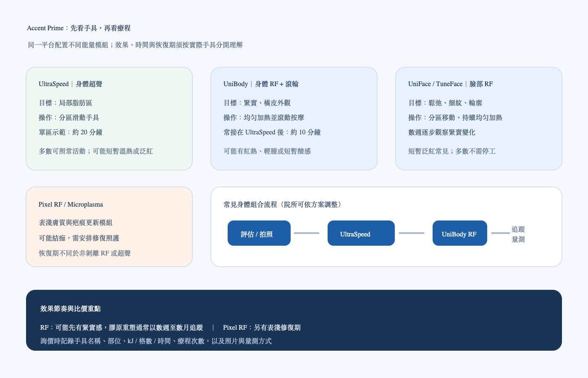Click the 評估 / 拍照 flow step box
Image resolution: width=588 pixels, height=378 pixels.
tap(259, 233)
